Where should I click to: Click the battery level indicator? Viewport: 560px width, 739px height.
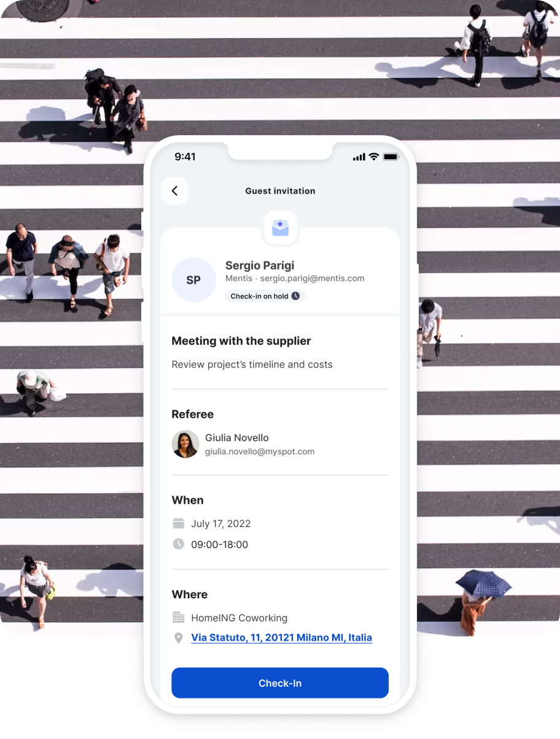coord(389,157)
